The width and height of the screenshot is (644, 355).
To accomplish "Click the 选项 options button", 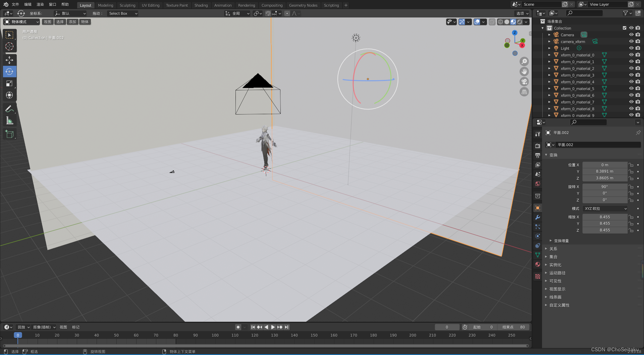I will coord(522,13).
